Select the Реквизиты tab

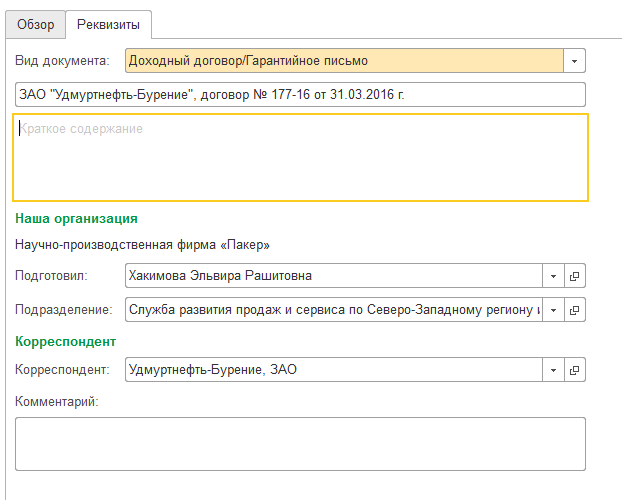point(108,25)
